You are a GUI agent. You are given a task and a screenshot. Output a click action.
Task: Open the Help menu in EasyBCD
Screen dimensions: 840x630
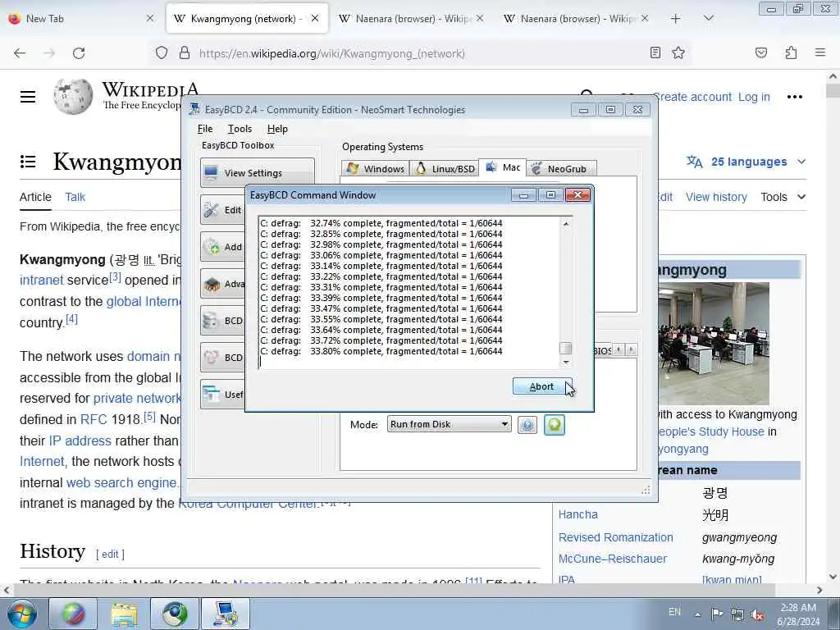coord(277,129)
